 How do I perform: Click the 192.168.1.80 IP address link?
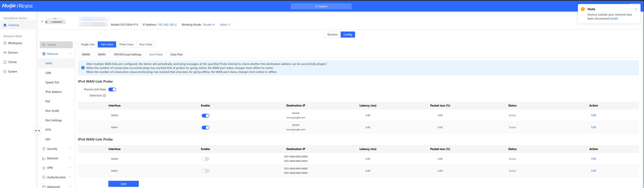click(166, 25)
